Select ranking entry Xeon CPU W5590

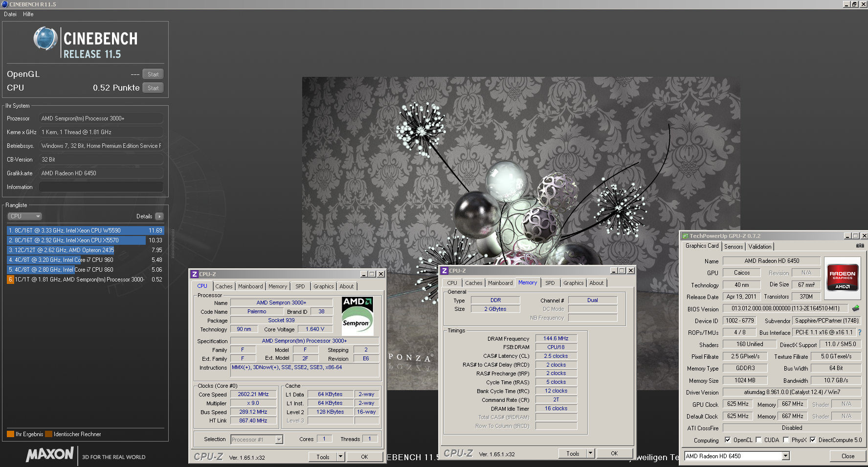[85, 231]
